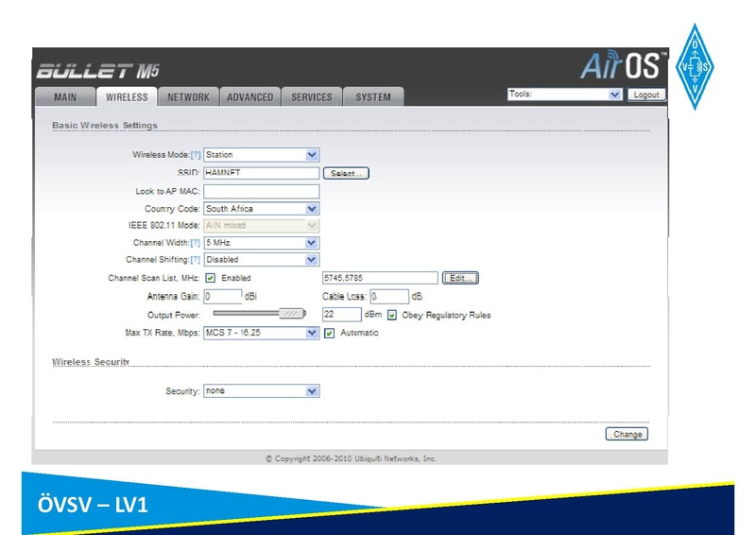Open the Channel Shifting dropdown
Screen dimensions: 756x535
click(x=262, y=260)
